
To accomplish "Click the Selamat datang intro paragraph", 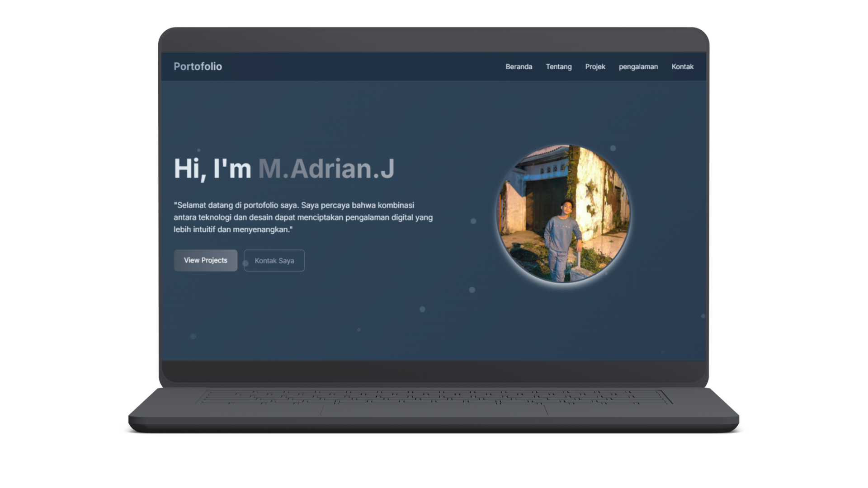I will pyautogui.click(x=303, y=217).
